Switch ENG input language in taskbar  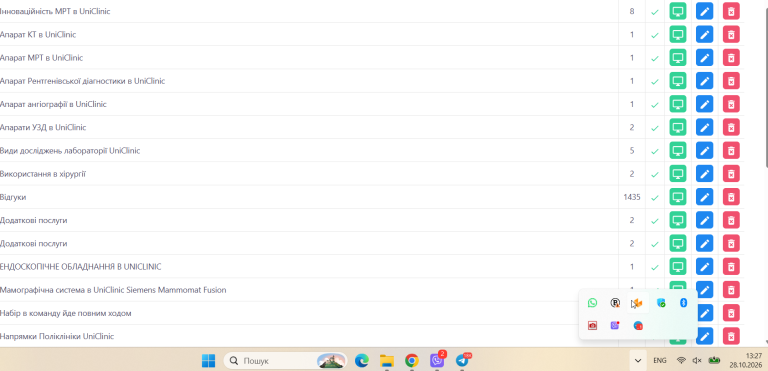[660, 361]
